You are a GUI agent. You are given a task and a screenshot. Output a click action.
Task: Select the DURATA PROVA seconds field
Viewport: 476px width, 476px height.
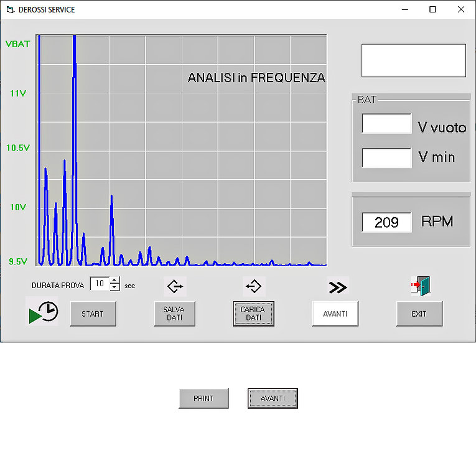100,284
